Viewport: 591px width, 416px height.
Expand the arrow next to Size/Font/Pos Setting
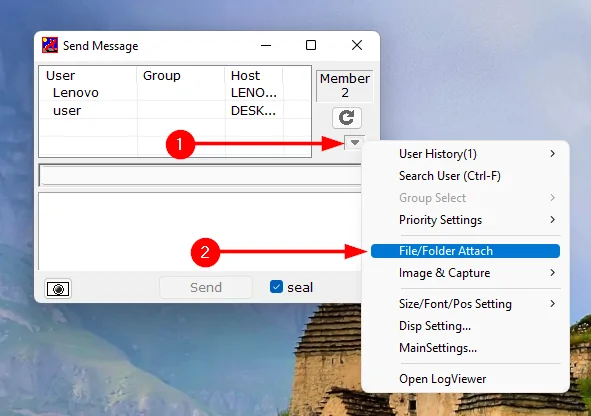pos(553,304)
